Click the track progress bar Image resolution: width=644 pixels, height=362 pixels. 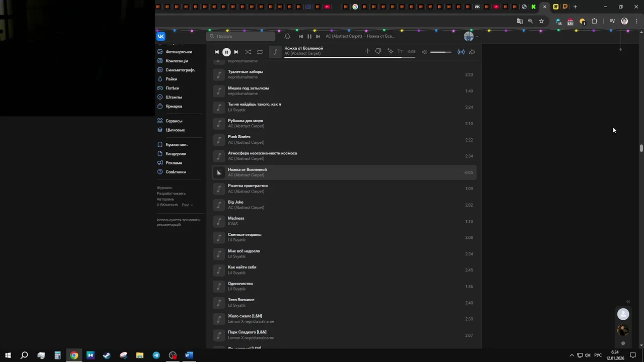click(350, 57)
